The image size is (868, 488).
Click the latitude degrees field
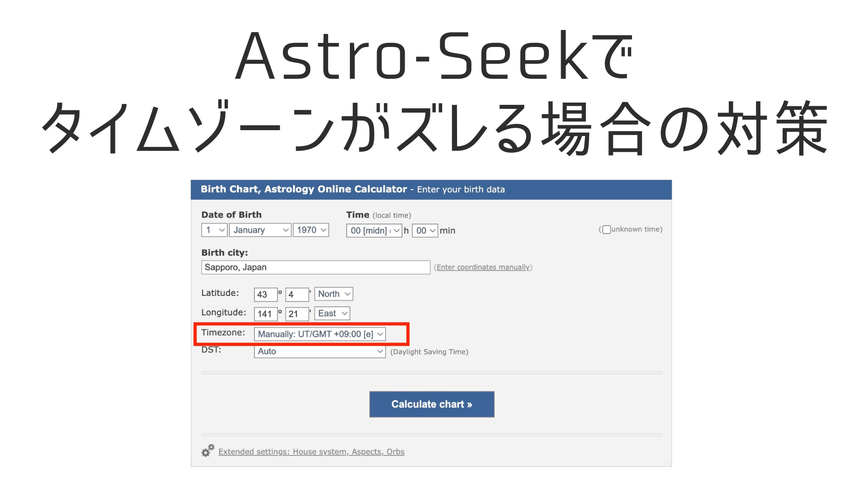(x=265, y=294)
